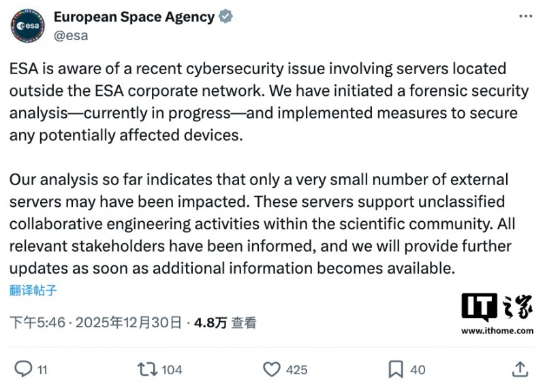Open the European Space Agency profile name
The width and height of the screenshot is (545, 392).
tap(134, 17)
